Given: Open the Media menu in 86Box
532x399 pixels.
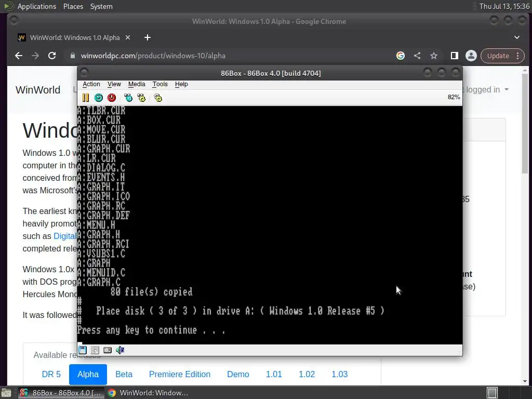Looking at the screenshot, I should (x=137, y=84).
